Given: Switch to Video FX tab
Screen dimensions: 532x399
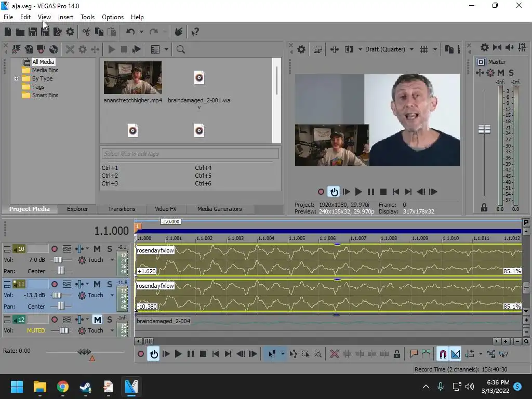Looking at the screenshot, I should pos(166,209).
